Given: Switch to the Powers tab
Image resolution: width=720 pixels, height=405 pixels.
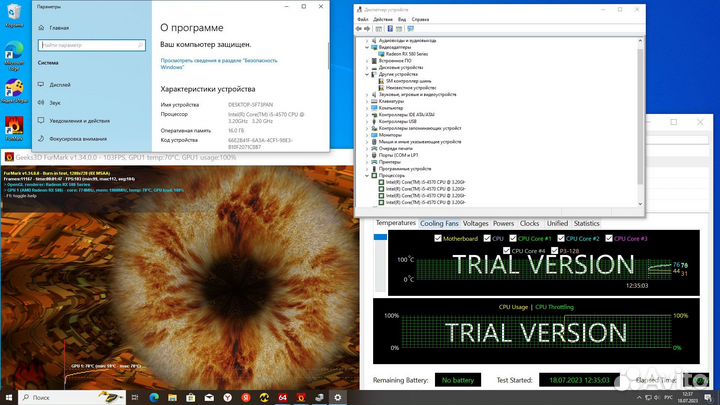Looking at the screenshot, I should coord(503,224).
